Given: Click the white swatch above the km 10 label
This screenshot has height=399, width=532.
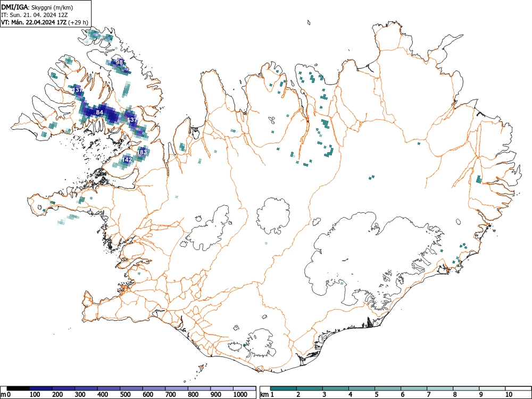Looking at the screenshot, I should 518,388.
